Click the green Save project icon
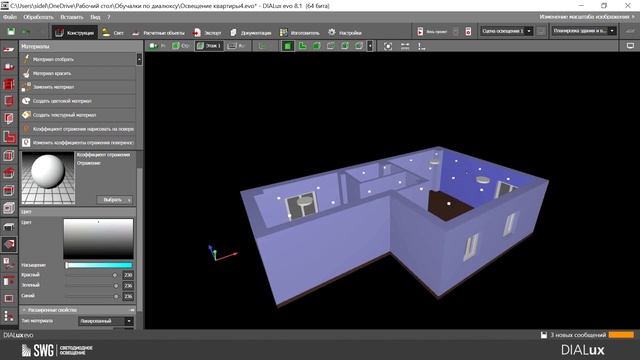 [11, 31]
